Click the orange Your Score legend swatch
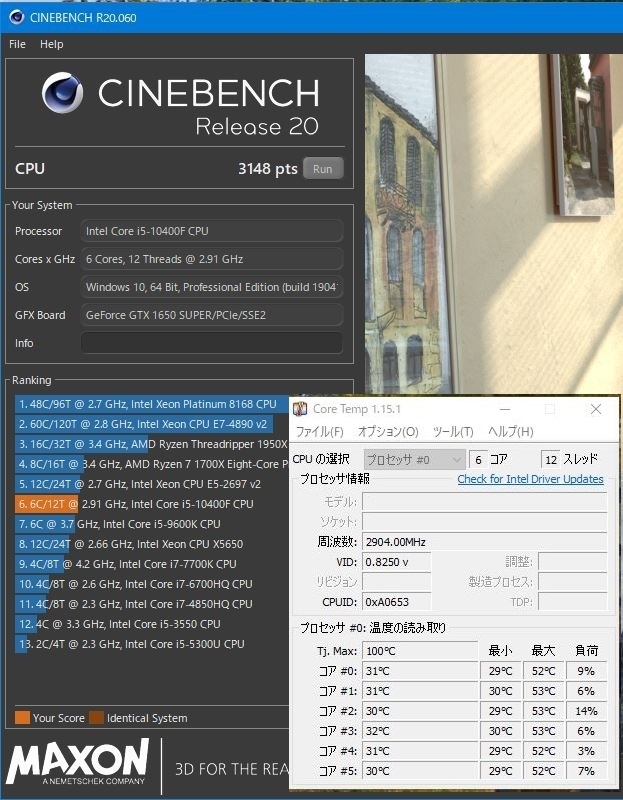The height and width of the screenshot is (800, 623). [22, 717]
